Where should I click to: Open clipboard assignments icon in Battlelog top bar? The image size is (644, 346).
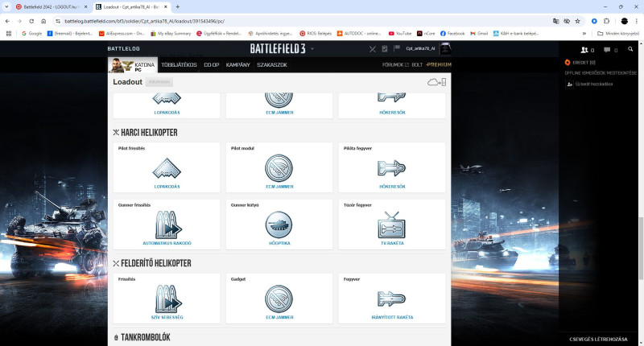(385, 49)
